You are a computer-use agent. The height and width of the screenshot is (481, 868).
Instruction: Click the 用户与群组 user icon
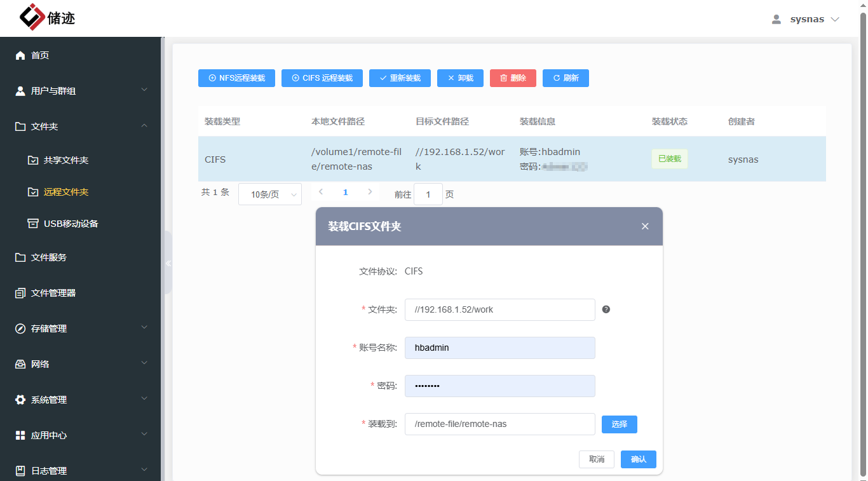pyautogui.click(x=20, y=91)
